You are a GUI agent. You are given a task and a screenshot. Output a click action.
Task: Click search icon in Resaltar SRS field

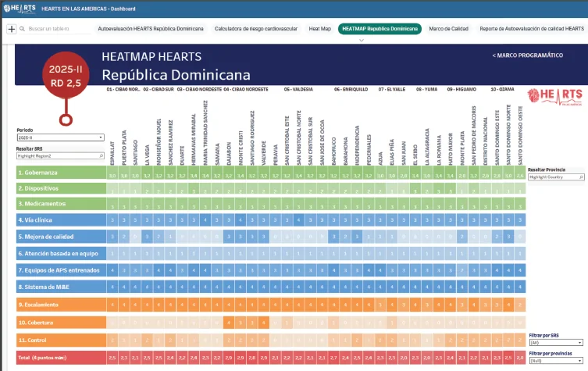tap(102, 155)
